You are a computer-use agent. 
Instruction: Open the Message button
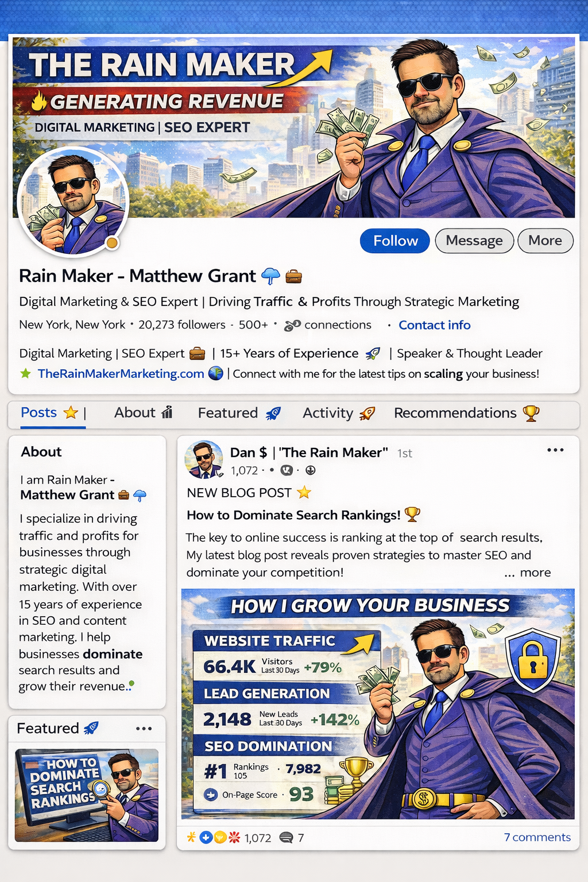pyautogui.click(x=474, y=241)
